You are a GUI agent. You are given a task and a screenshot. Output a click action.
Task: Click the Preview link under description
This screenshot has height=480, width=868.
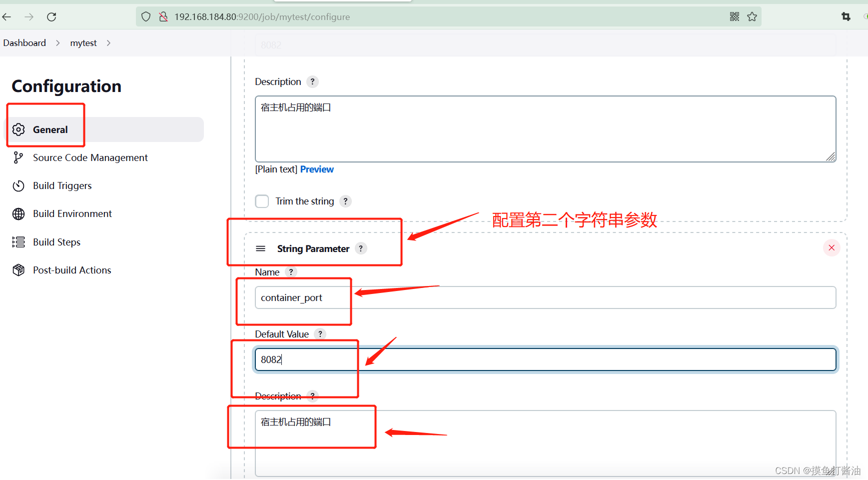(317, 169)
